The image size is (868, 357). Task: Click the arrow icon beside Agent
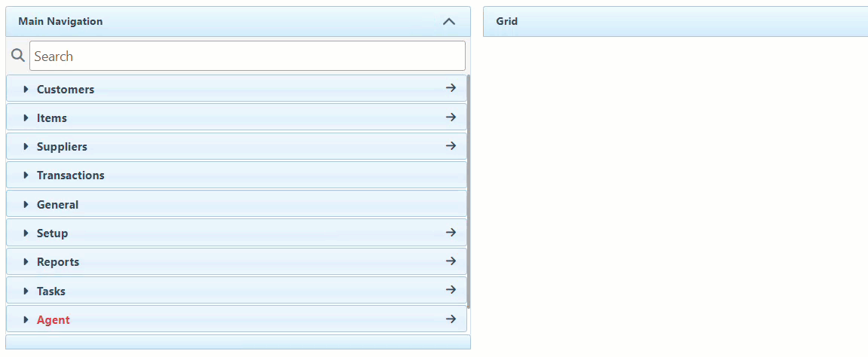(x=451, y=319)
